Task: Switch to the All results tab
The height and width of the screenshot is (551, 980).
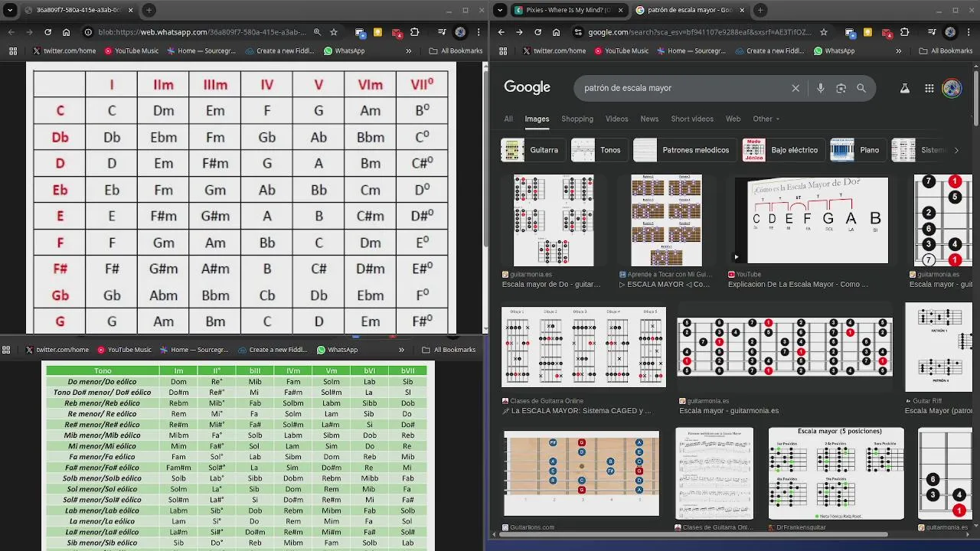Action: pyautogui.click(x=508, y=119)
